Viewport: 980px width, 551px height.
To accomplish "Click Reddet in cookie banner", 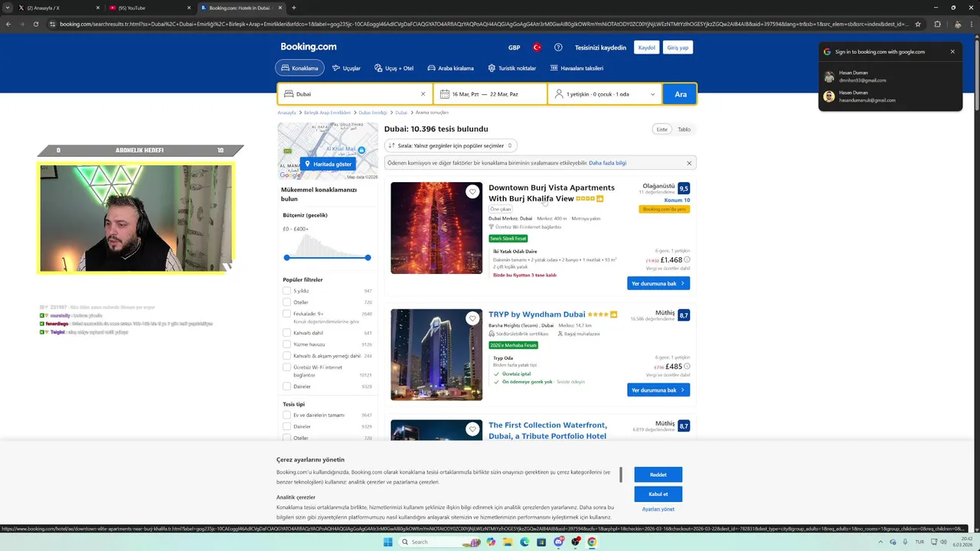I will pyautogui.click(x=658, y=474).
